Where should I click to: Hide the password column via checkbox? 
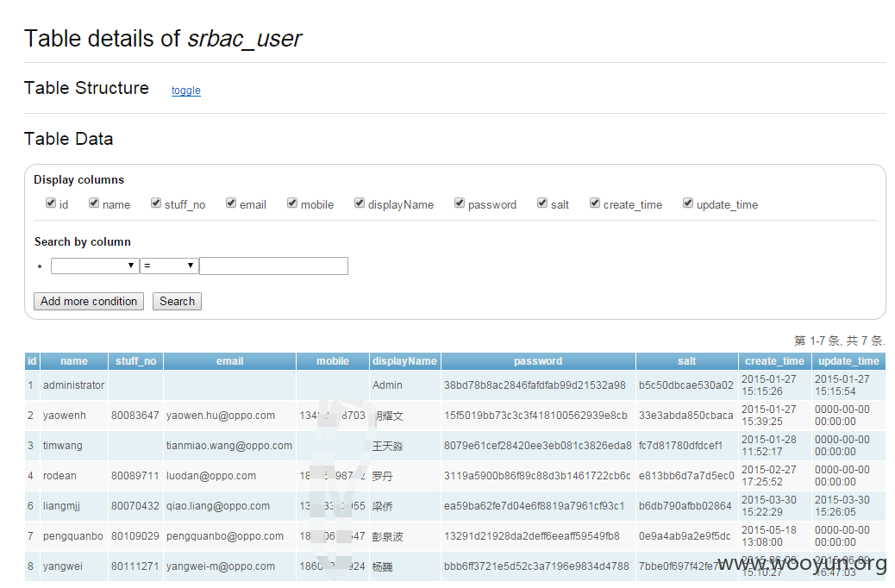point(460,203)
